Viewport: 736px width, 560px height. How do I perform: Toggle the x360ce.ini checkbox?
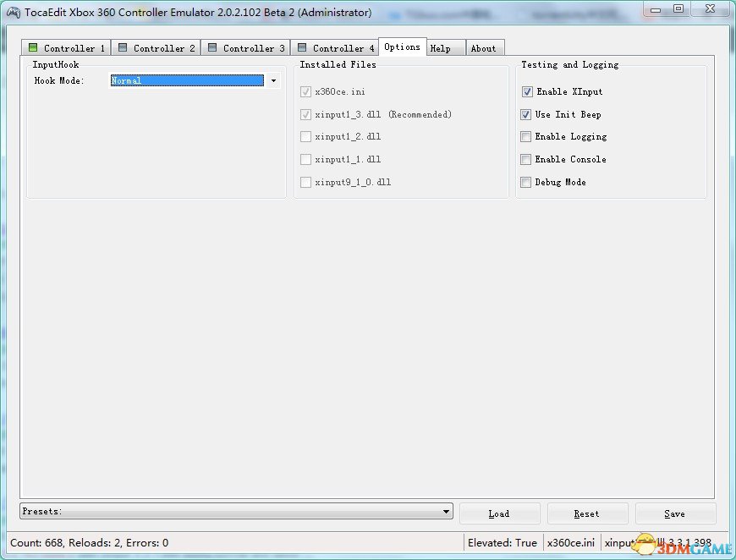[x=305, y=91]
